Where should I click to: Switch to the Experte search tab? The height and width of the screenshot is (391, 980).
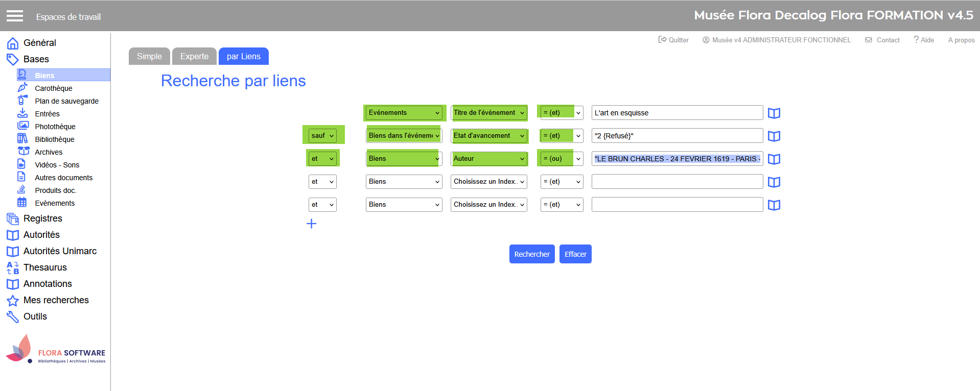point(194,56)
